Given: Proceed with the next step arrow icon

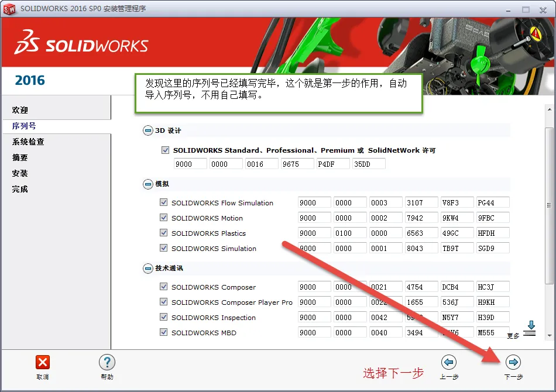Looking at the screenshot, I should [513, 362].
